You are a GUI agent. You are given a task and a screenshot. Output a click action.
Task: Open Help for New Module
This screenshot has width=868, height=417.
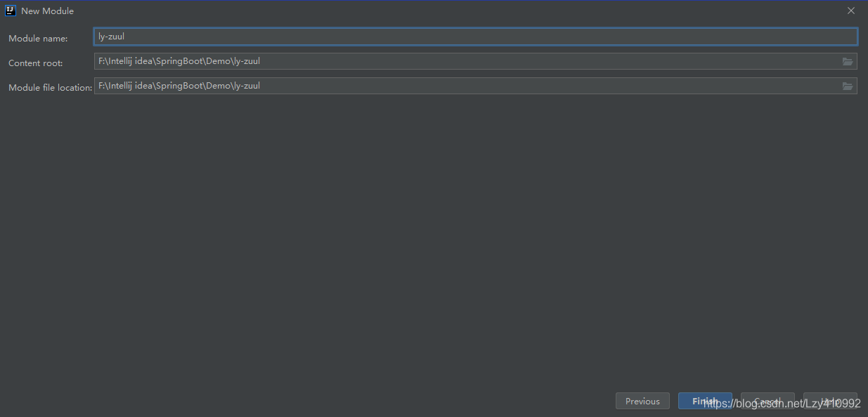coord(830,401)
